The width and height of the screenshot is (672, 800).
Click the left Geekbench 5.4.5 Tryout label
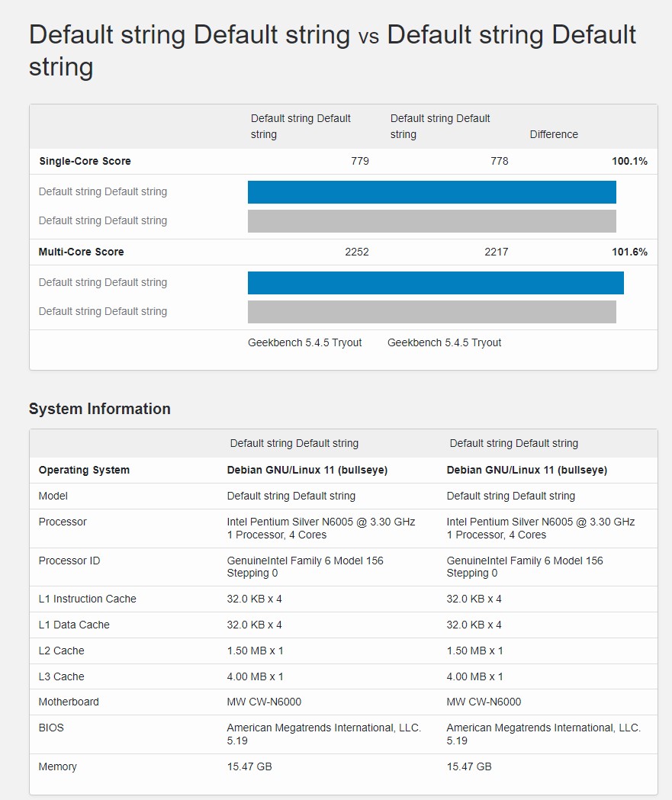(x=304, y=342)
